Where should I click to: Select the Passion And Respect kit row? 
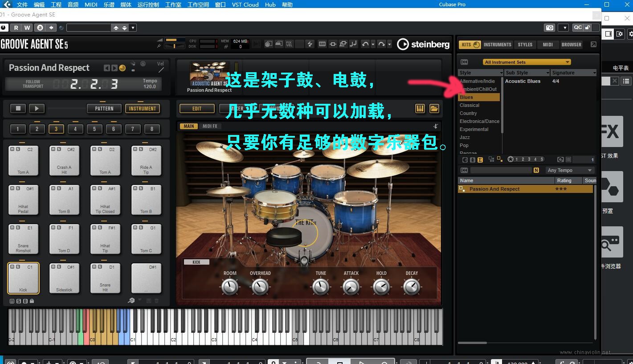(x=526, y=189)
